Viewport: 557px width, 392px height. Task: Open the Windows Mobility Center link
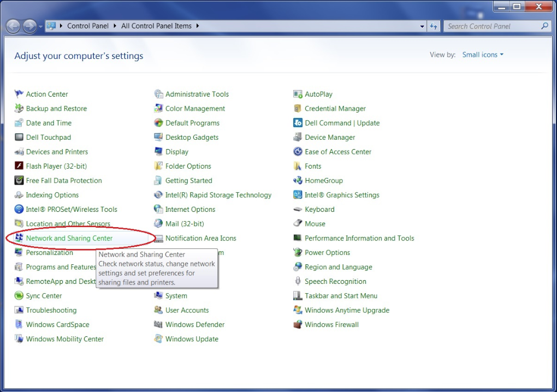pos(64,339)
